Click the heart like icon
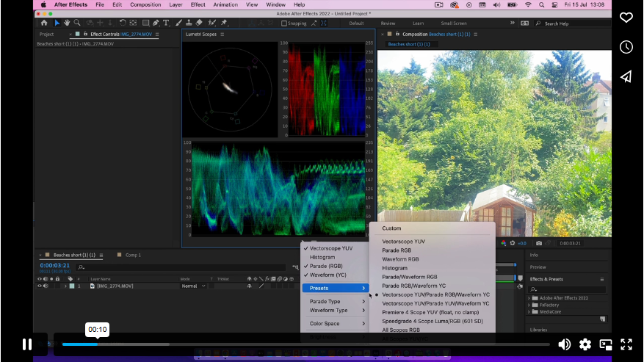 tap(626, 18)
